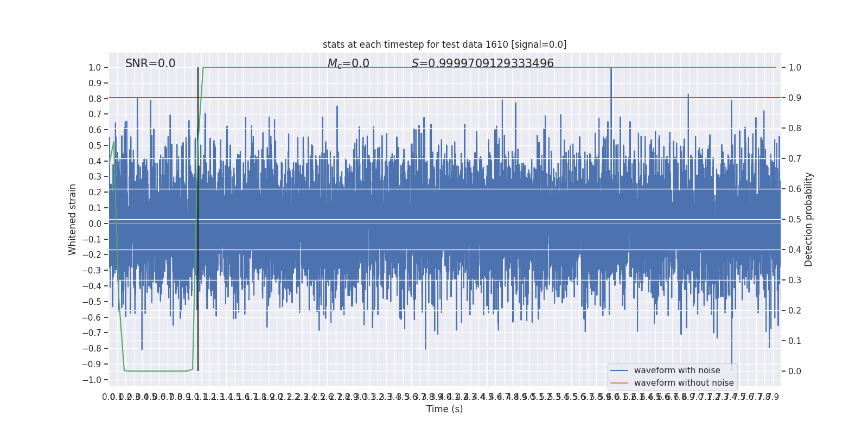Image resolution: width=868 pixels, height=434 pixels.
Task: Click the orange line sample in legend
Action: tap(619, 383)
